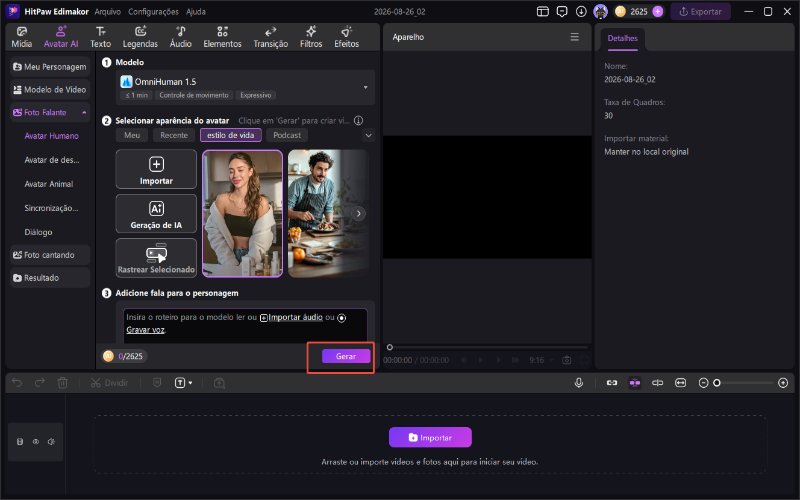Toggle track visibility eye icon
Image resolution: width=800 pixels, height=500 pixels.
36,442
